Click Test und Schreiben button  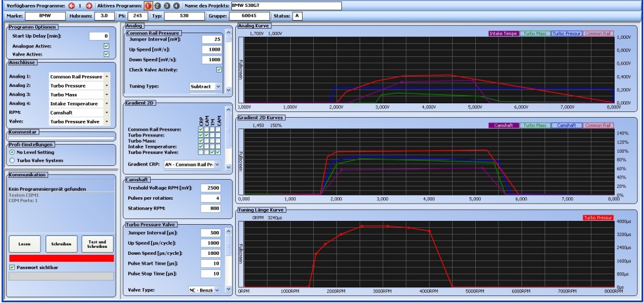coord(98,244)
